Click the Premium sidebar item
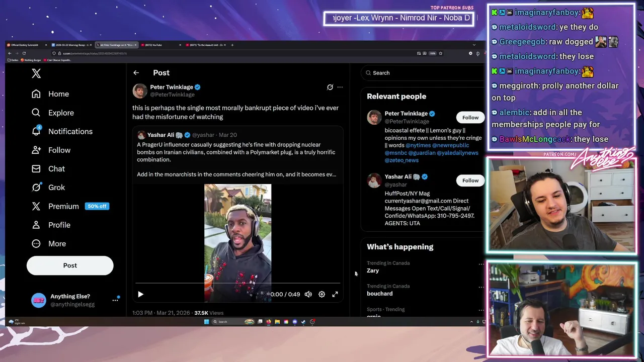644x362 pixels. [55, 206]
